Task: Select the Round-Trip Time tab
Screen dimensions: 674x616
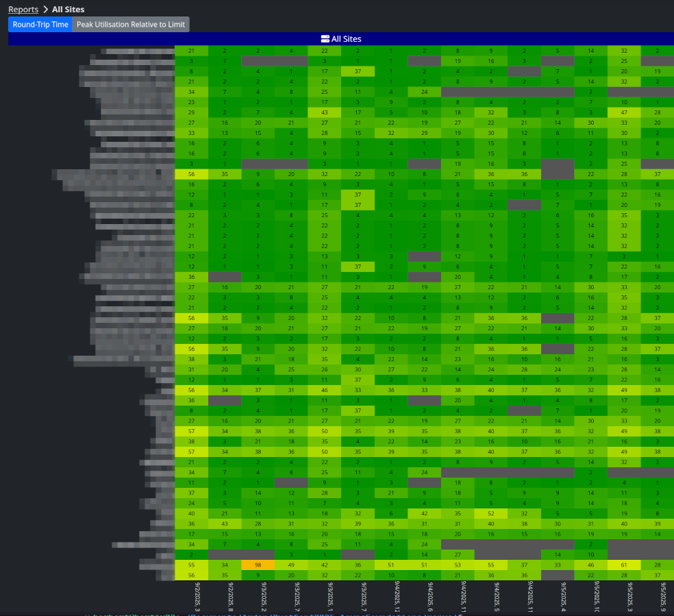Action: tap(39, 24)
